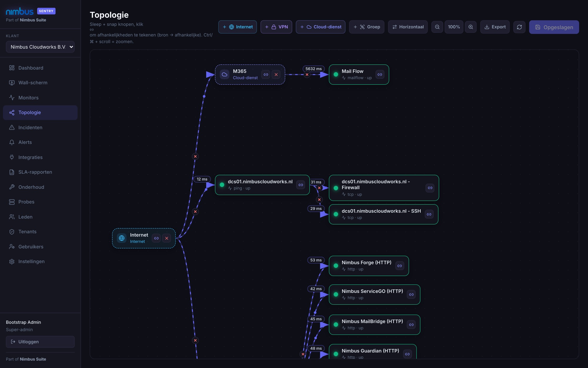Add a Groep to the topology
The height and width of the screenshot is (368, 588).
(367, 27)
